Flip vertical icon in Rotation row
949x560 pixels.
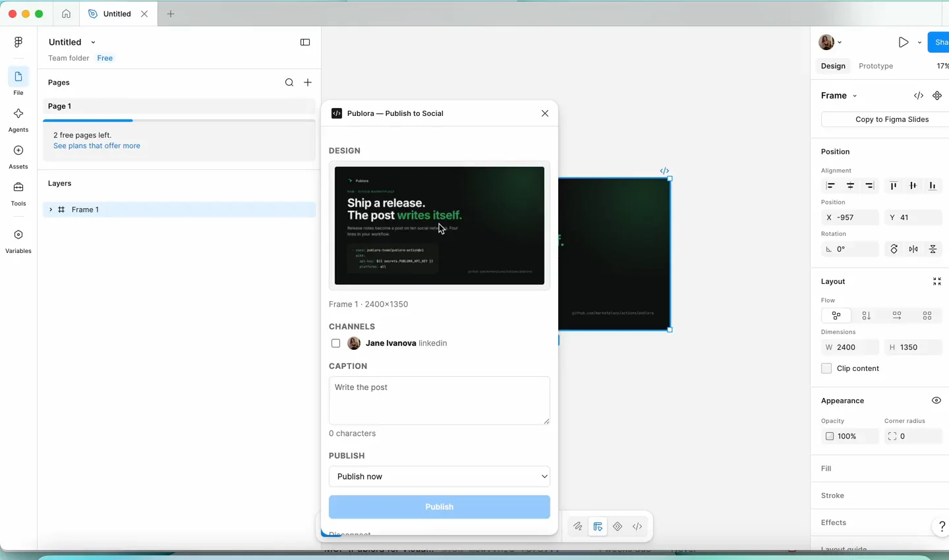pyautogui.click(x=933, y=249)
